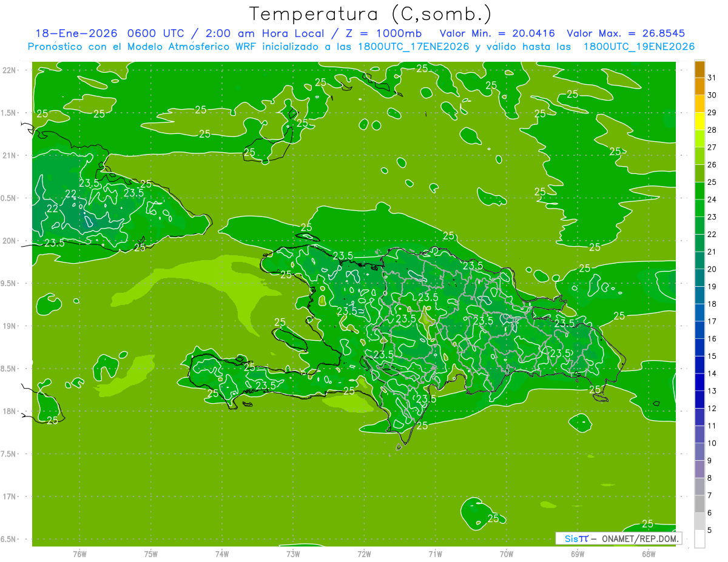Pick the purple swatch between 8 and 9
This screenshot has width=728, height=562.
(x=699, y=469)
